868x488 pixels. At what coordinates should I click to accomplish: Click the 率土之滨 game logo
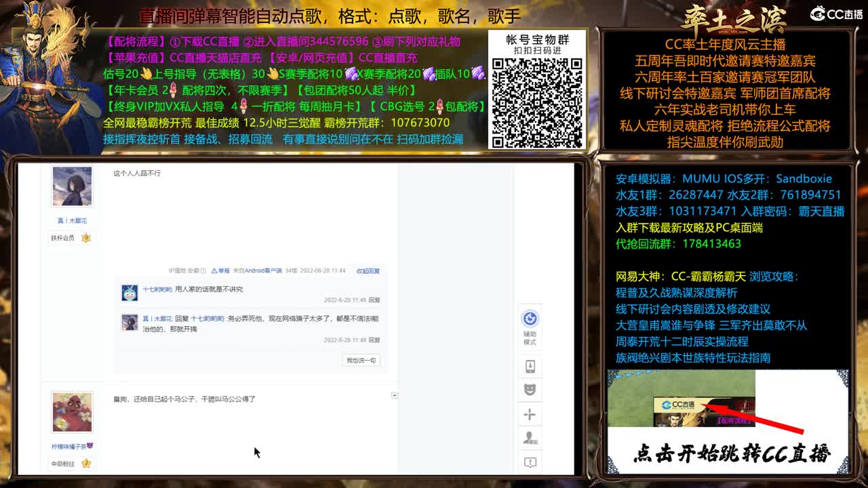point(734,19)
